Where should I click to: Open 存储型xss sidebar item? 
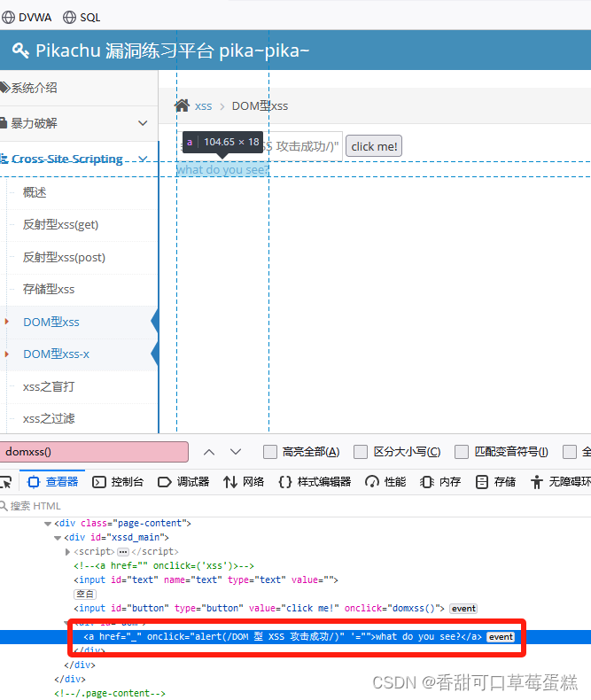point(49,289)
